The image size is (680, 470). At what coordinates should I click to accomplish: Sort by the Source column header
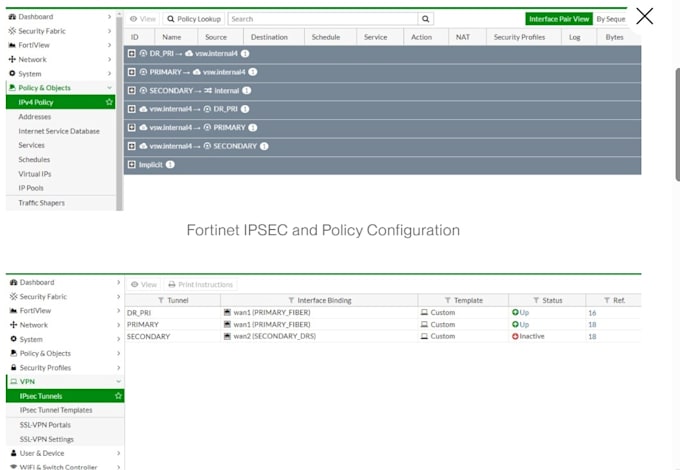tap(216, 37)
